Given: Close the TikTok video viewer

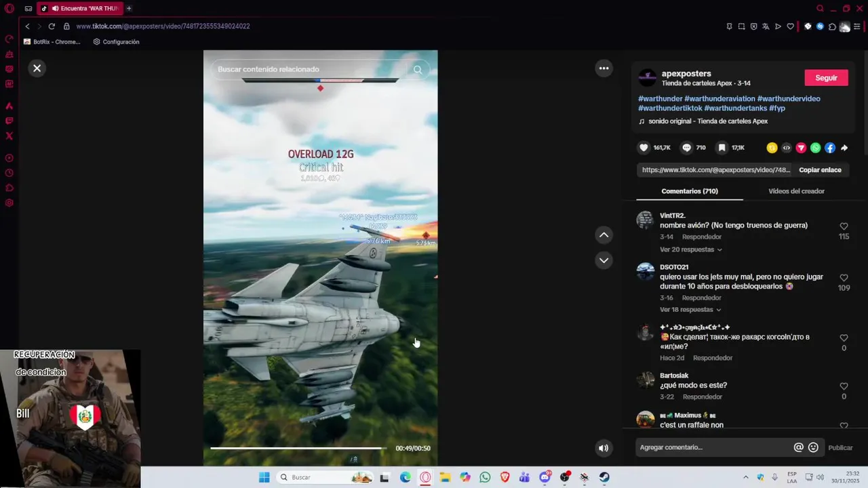Looking at the screenshot, I should (37, 68).
